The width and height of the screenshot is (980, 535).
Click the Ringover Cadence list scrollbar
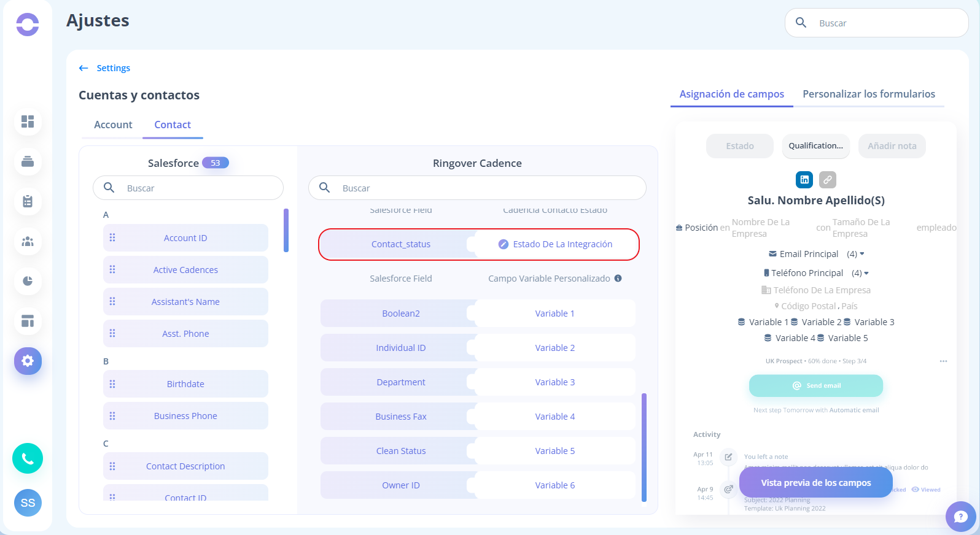(644, 447)
